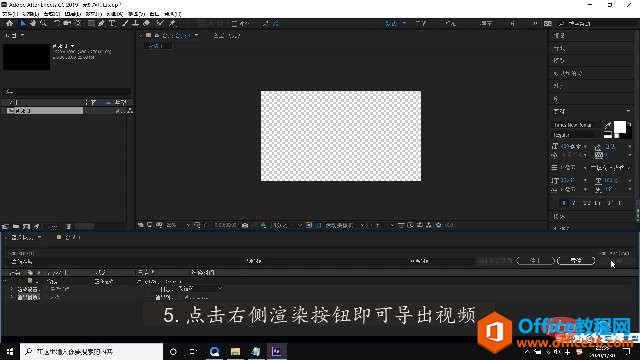
Task: Click the trash icon in Project panel
Action: pos(69,226)
